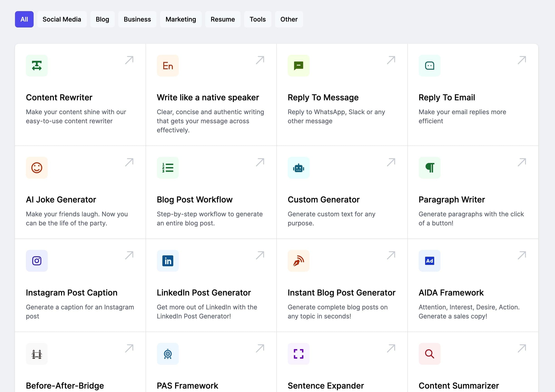Image resolution: width=555 pixels, height=392 pixels.
Task: Open the Marketing category button
Action: [x=181, y=19]
